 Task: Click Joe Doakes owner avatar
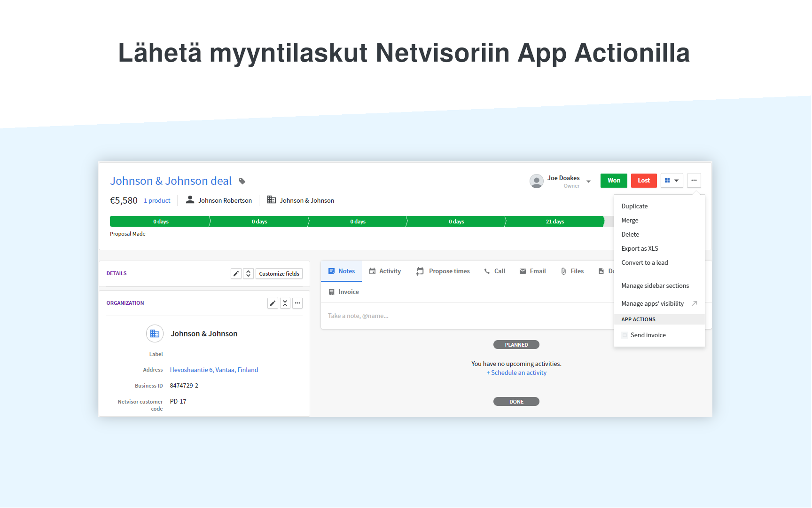pos(537,181)
